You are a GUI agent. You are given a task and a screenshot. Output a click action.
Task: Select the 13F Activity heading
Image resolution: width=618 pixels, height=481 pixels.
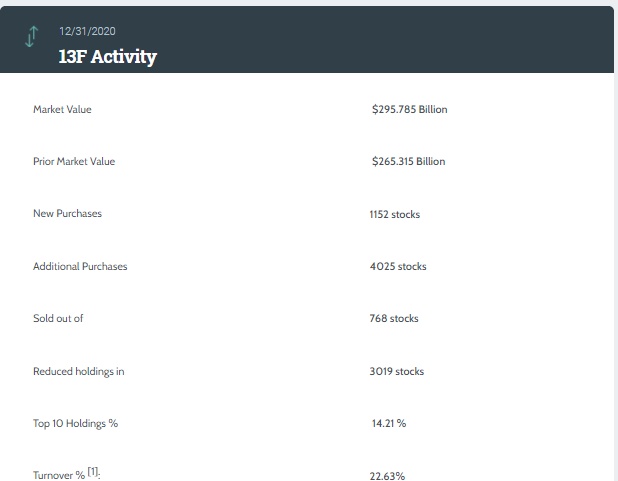tap(107, 56)
